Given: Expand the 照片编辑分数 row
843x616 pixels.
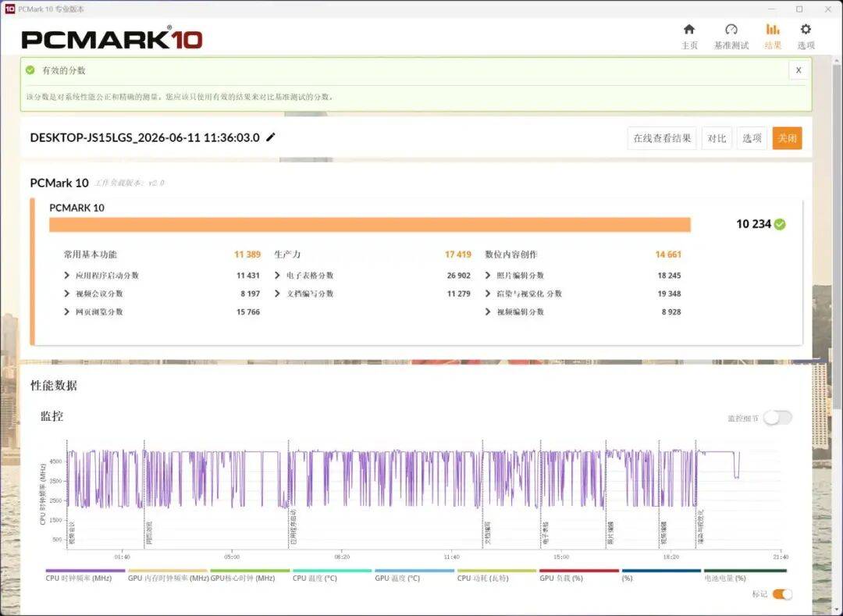Looking at the screenshot, I should tap(514, 276).
